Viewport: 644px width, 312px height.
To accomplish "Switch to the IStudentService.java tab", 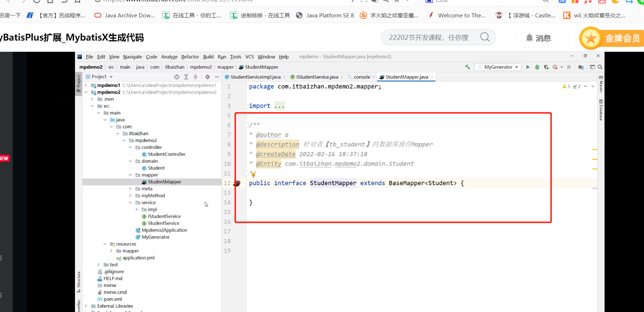I will pyautogui.click(x=317, y=77).
